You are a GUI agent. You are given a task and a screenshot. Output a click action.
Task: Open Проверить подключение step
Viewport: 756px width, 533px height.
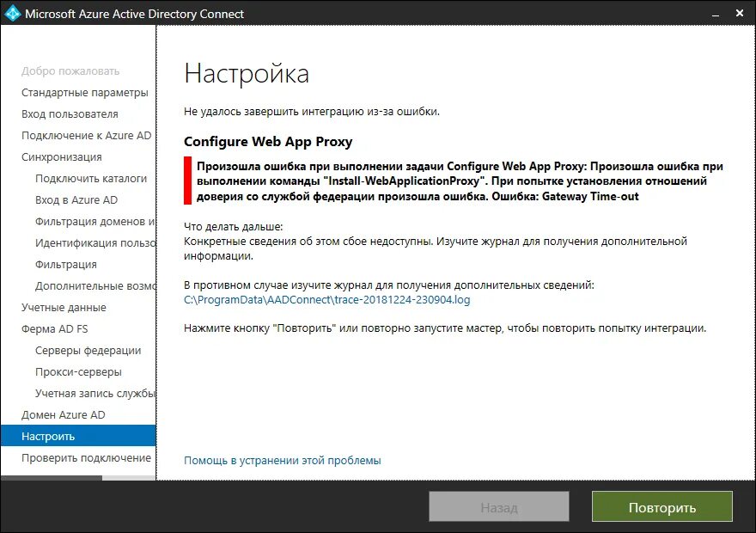point(86,457)
